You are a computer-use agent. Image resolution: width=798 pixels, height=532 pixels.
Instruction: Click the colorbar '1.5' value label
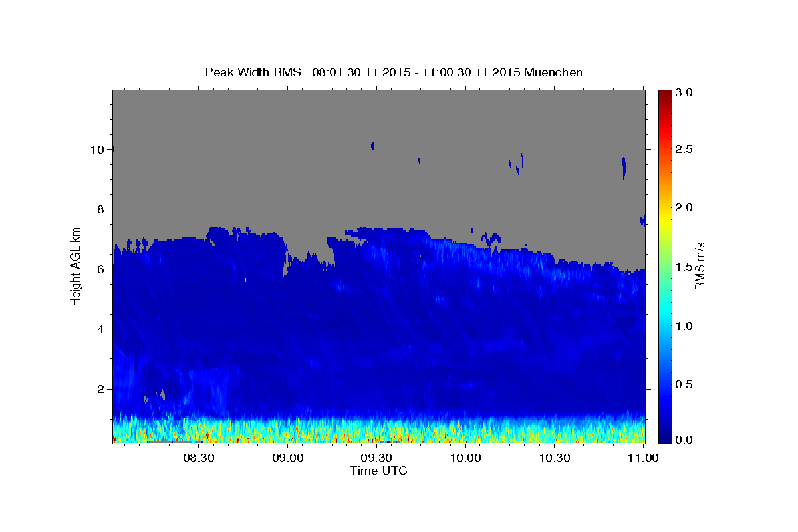(684, 267)
